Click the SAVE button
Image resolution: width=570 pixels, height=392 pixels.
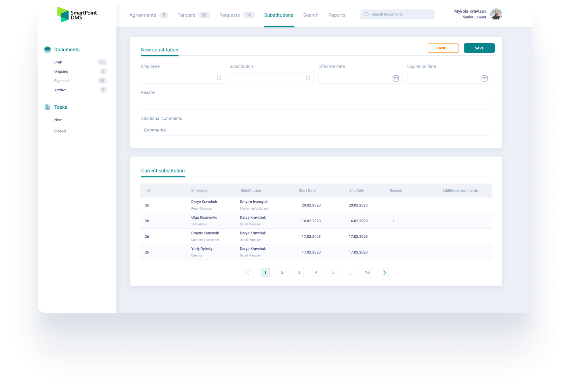[x=479, y=48]
